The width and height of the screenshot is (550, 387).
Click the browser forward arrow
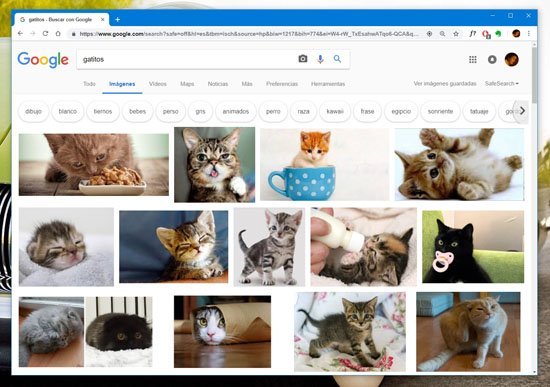click(x=33, y=34)
